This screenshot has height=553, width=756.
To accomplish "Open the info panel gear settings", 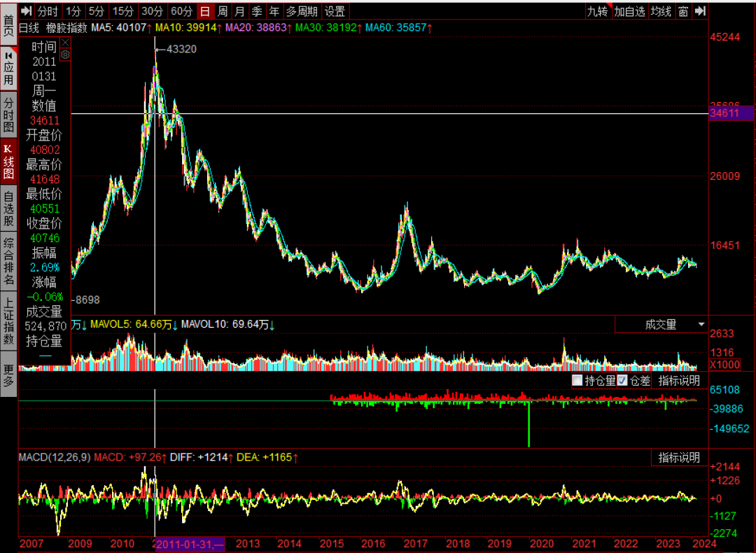I will pyautogui.click(x=65, y=54).
